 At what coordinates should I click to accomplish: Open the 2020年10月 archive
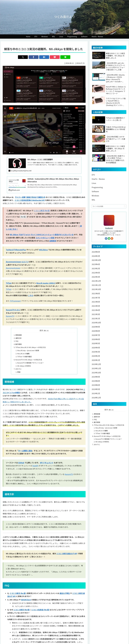tap(96, 323)
